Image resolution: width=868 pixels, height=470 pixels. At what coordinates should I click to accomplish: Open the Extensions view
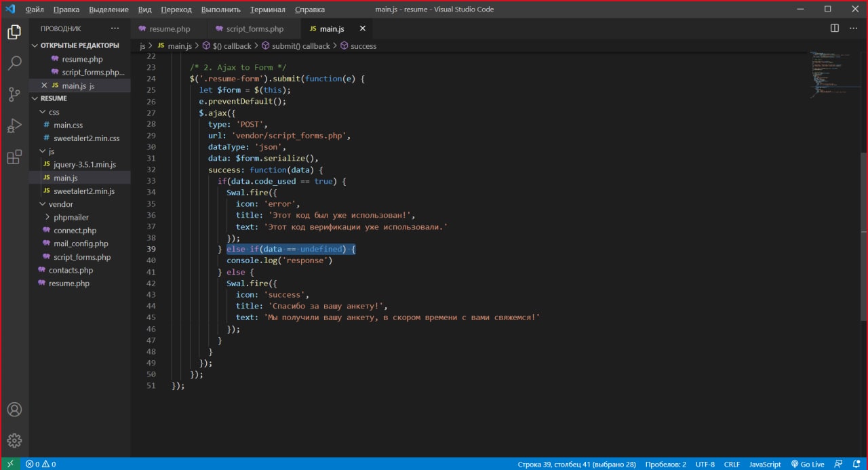tap(14, 157)
